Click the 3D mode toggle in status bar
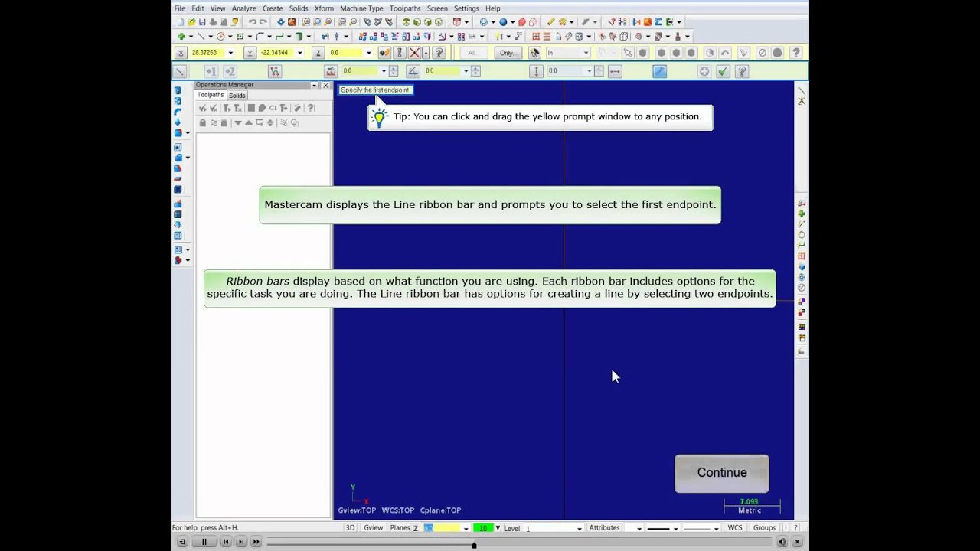This screenshot has width=980, height=551. (x=350, y=528)
